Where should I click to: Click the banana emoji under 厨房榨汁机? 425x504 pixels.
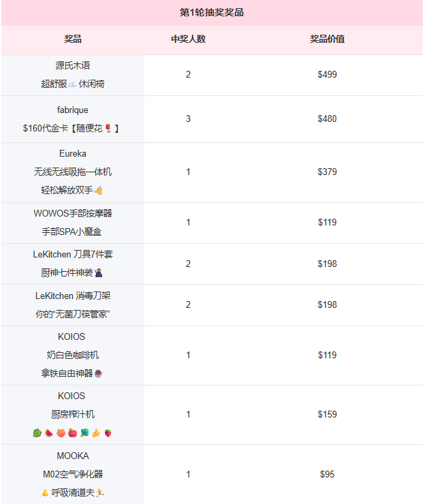(96, 433)
